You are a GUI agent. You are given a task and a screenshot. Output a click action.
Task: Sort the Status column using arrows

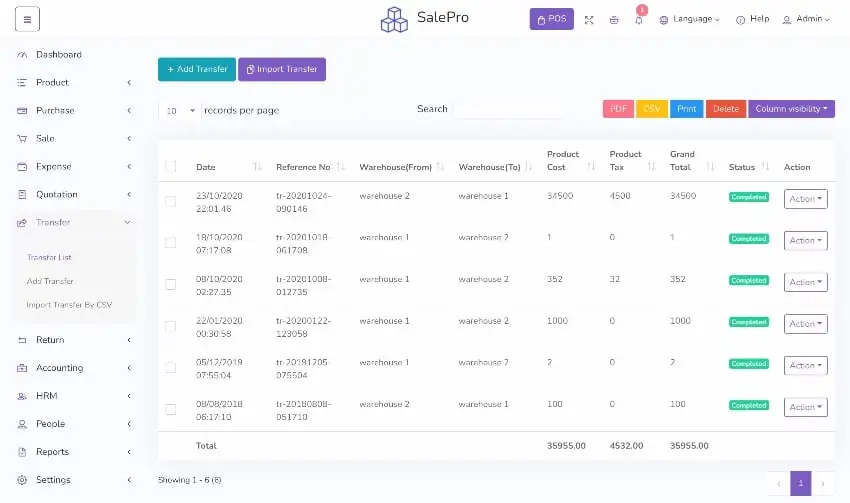point(766,167)
